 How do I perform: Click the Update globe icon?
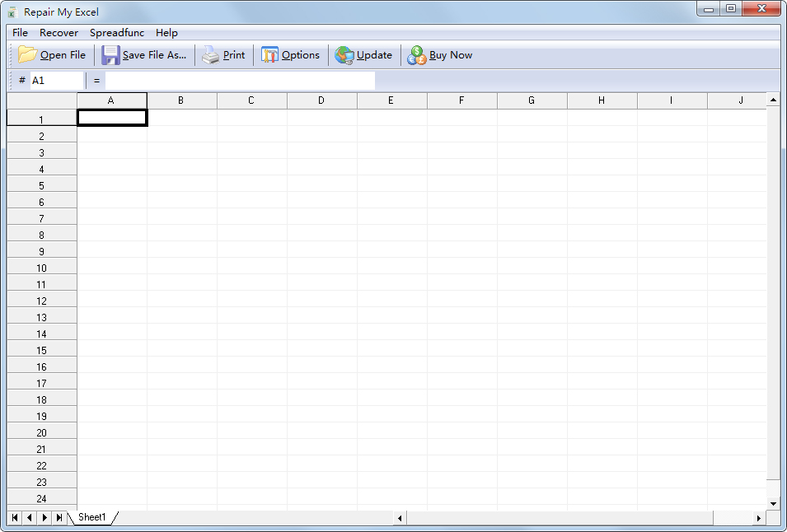[x=345, y=54]
